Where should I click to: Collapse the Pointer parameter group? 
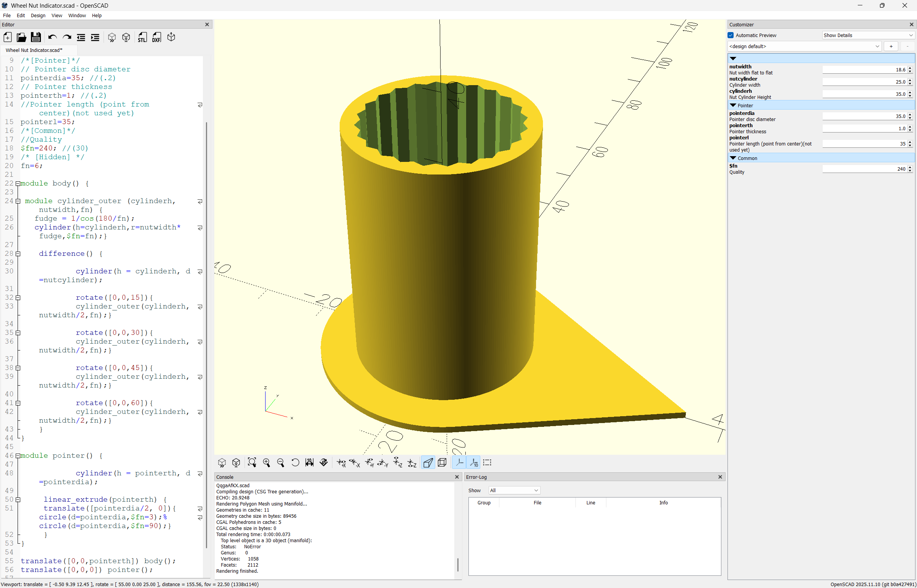(733, 105)
